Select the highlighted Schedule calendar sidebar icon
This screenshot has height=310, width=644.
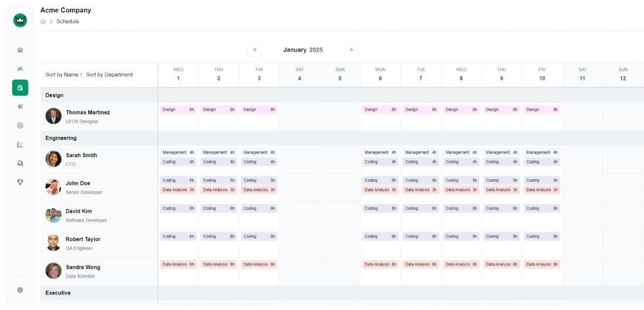click(20, 87)
